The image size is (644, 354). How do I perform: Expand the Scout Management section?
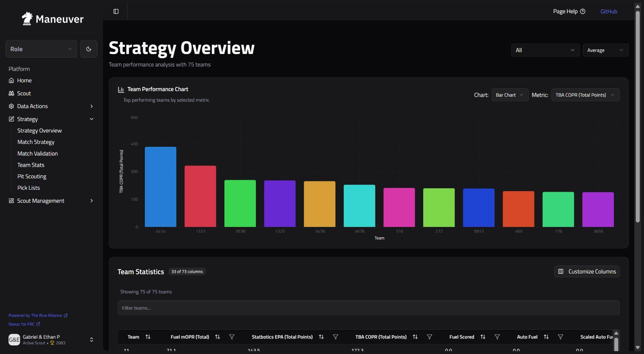[52, 201]
